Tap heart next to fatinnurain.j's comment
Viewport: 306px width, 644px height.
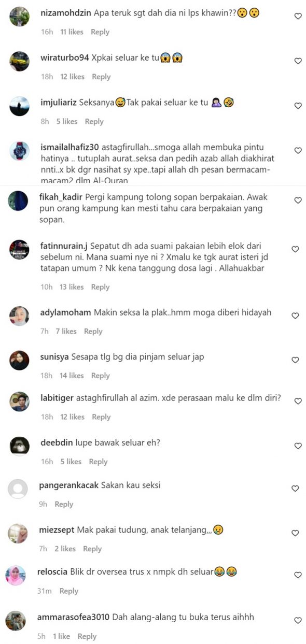[295, 249]
